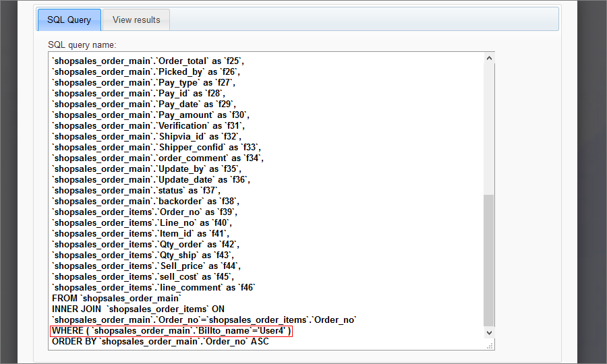Click the line containing `Qty_ship` as `f43`

pyautogui.click(x=143, y=255)
